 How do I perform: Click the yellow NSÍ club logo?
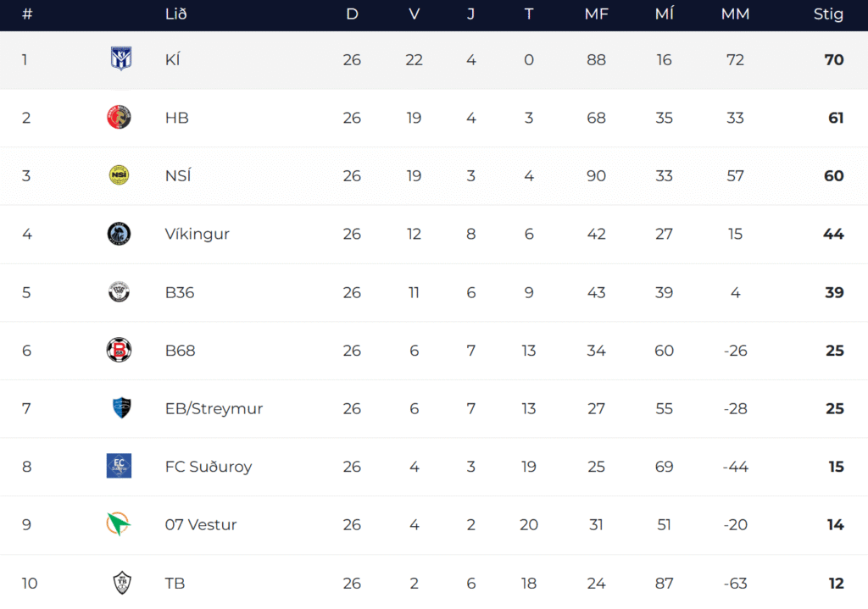tap(120, 175)
